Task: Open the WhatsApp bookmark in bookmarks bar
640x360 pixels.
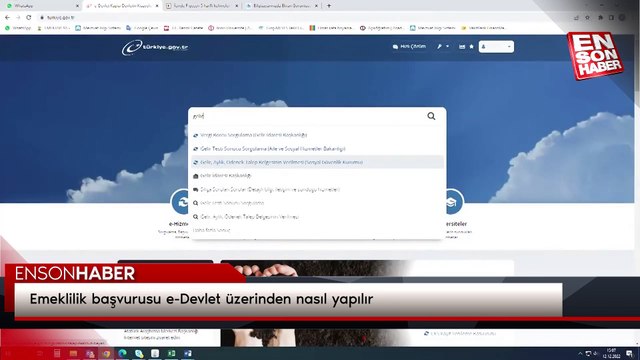Action: click(x=18, y=28)
